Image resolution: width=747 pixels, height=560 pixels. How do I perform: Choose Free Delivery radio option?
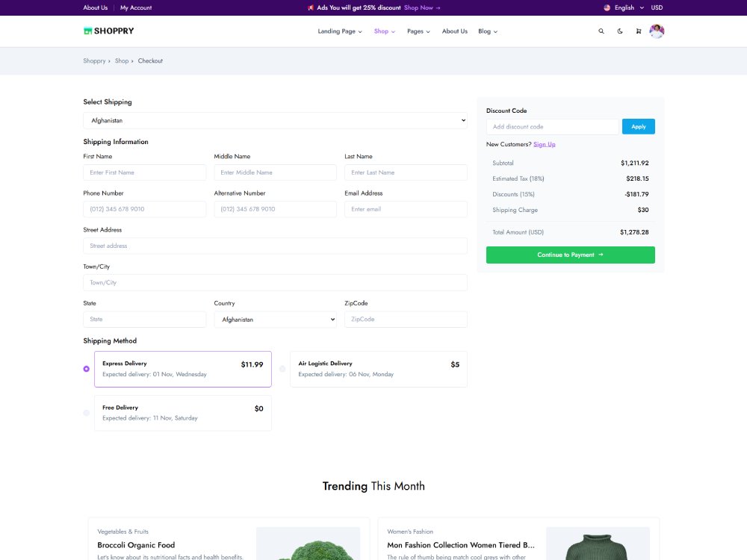tap(87, 413)
